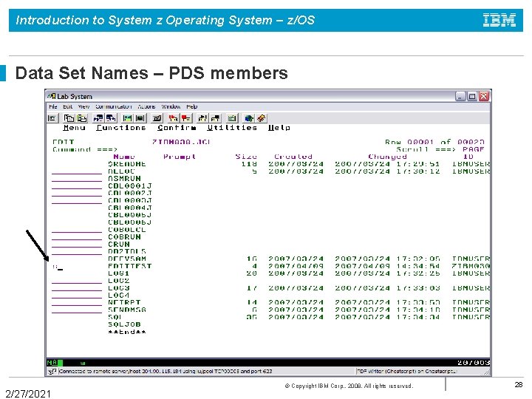
Task: Select Confirm in the ISPF action bar
Action: pyautogui.click(x=177, y=128)
